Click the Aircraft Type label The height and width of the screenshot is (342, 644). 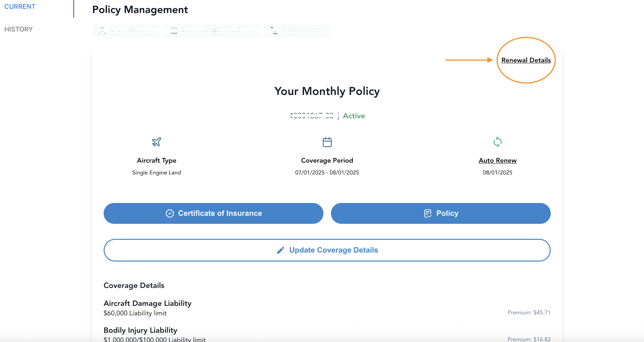point(157,160)
